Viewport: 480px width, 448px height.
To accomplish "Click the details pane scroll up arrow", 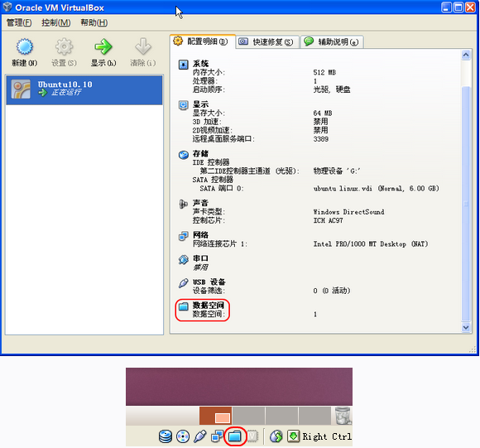I will [x=466, y=55].
